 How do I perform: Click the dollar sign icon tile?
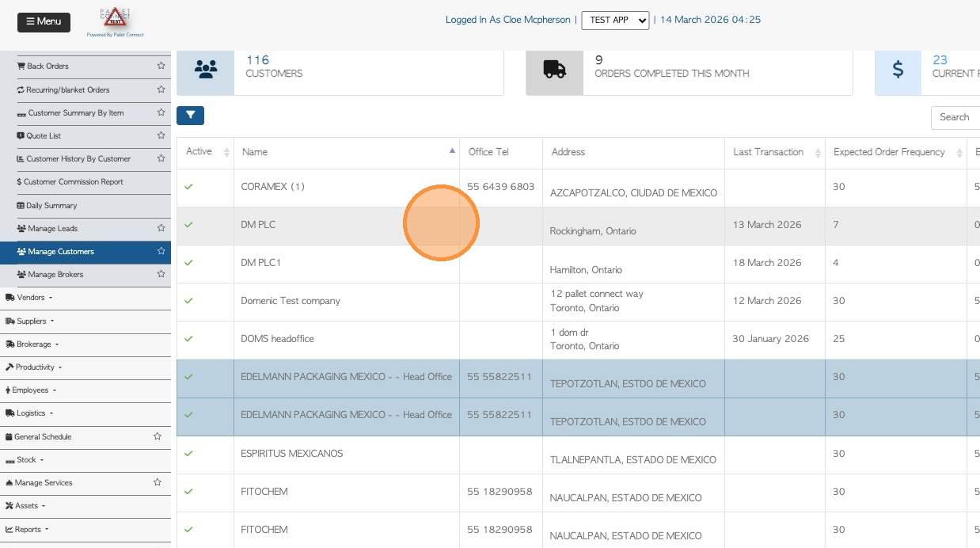(898, 70)
